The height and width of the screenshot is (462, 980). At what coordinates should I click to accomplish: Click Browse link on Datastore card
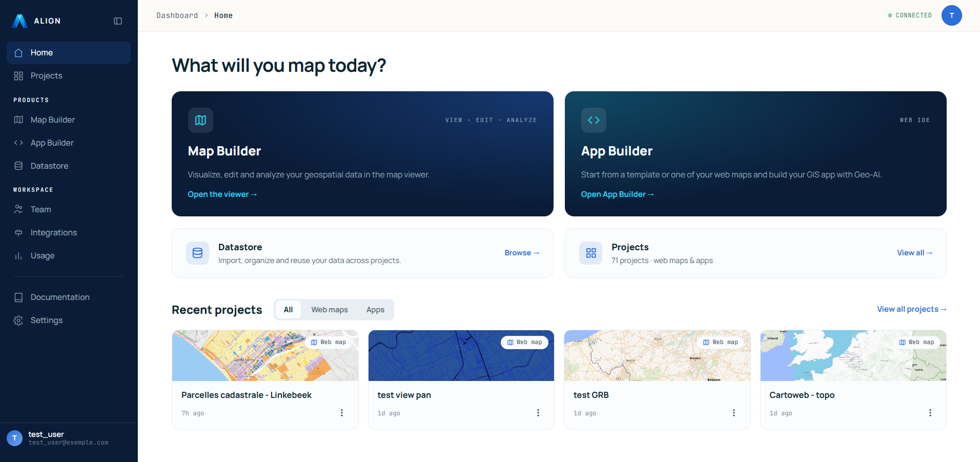pos(522,253)
